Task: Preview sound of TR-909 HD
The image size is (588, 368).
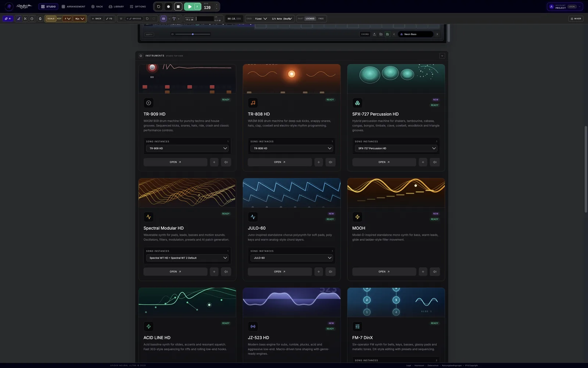Action: pyautogui.click(x=226, y=162)
